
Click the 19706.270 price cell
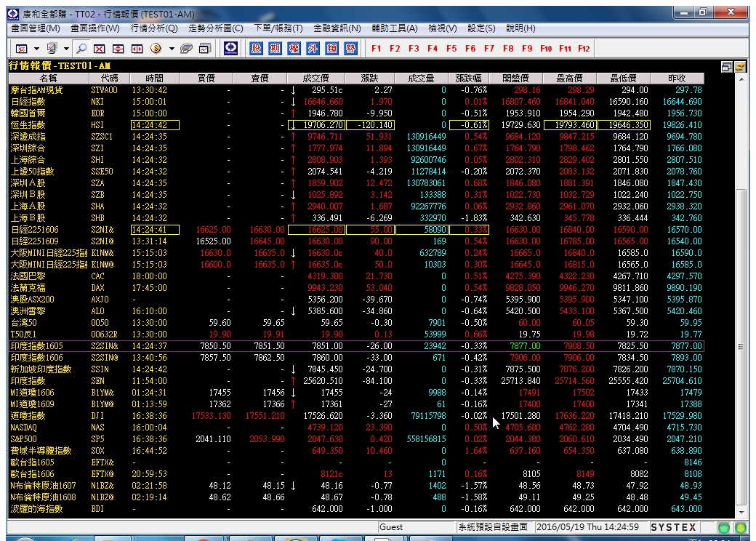pyautogui.click(x=316, y=125)
